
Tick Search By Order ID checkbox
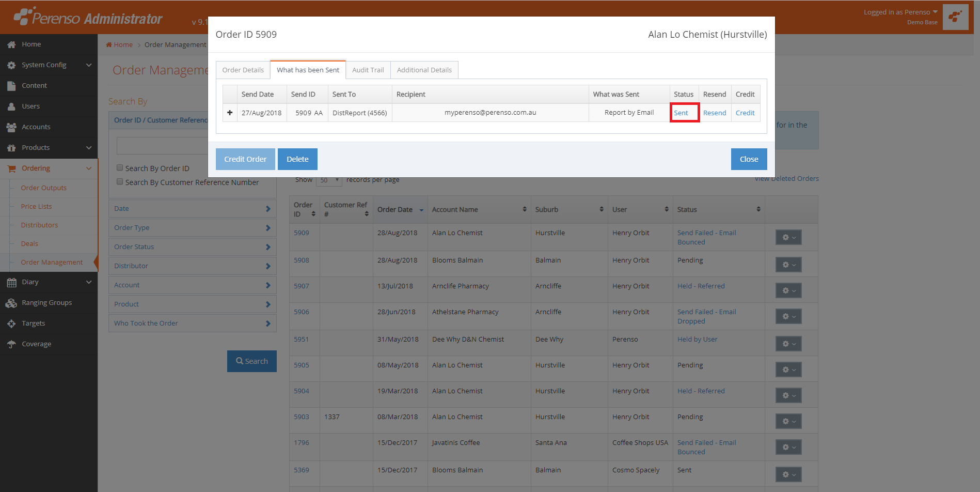[120, 167]
